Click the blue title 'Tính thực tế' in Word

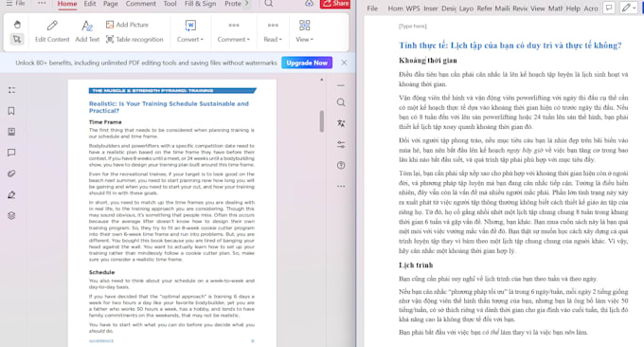coord(510,46)
